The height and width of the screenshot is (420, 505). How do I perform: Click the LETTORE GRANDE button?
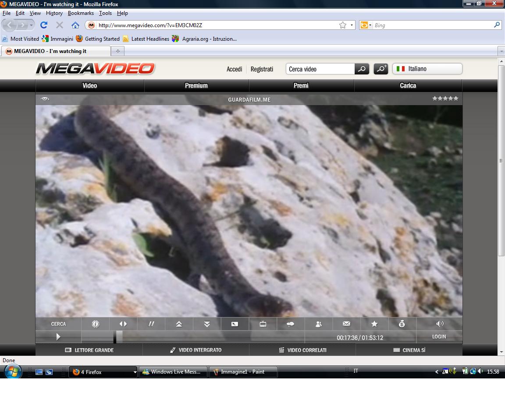tap(89, 350)
